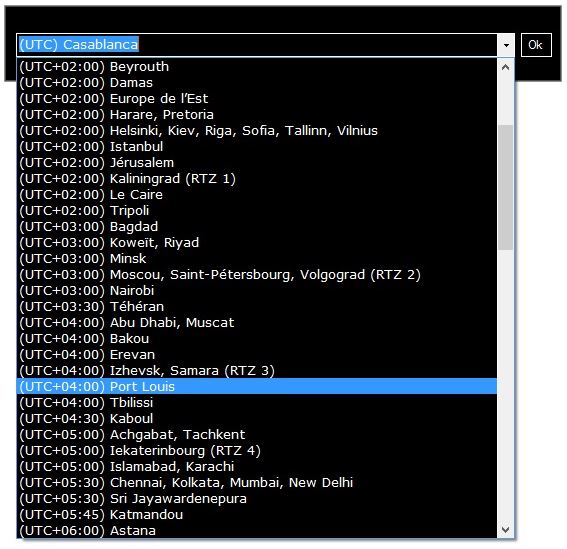This screenshot has height=549, width=567.
Task: Choose (UTC+05:45) Katmandou entry
Action: pos(257,514)
